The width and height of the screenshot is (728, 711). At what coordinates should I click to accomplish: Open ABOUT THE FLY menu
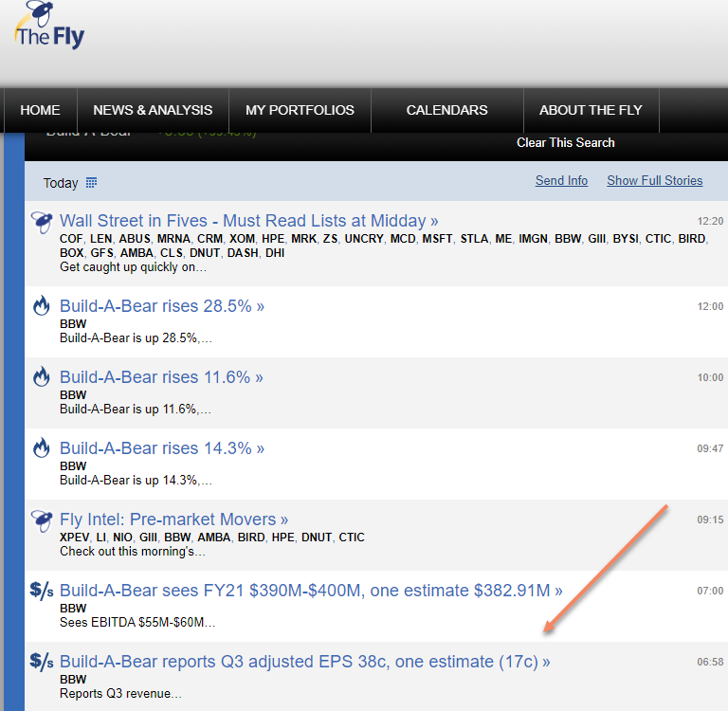[591, 110]
